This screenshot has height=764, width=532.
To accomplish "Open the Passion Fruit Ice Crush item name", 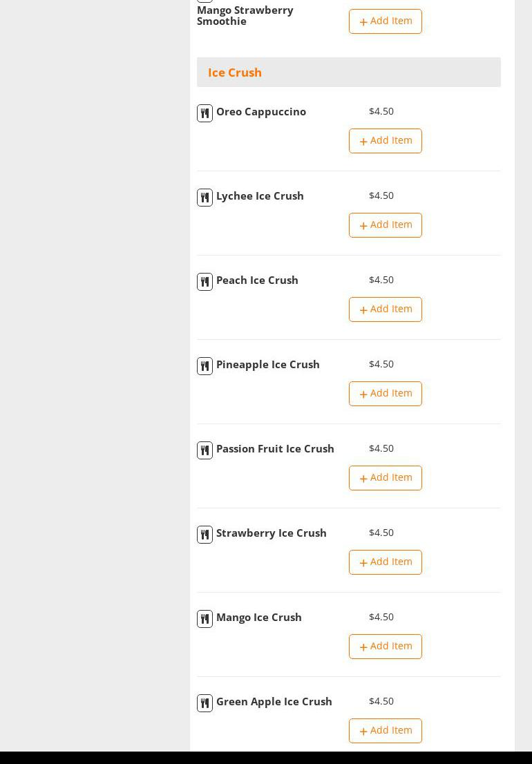I will pyautogui.click(x=275, y=449).
